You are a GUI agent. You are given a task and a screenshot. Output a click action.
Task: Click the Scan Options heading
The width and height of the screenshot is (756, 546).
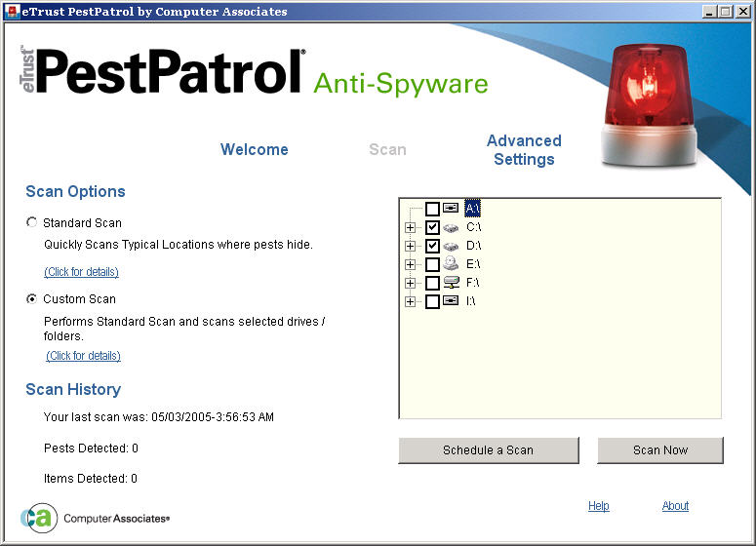point(75,192)
